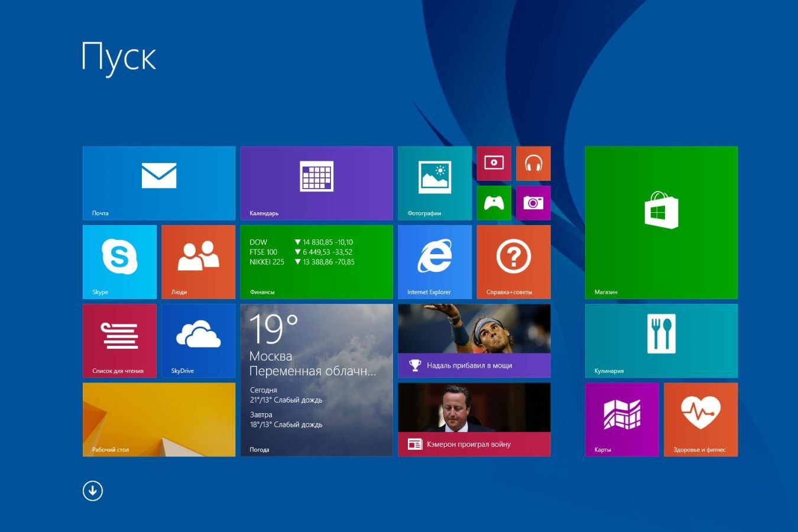Open the Справка+советы help tile
798x532 pixels.
pos(514,262)
